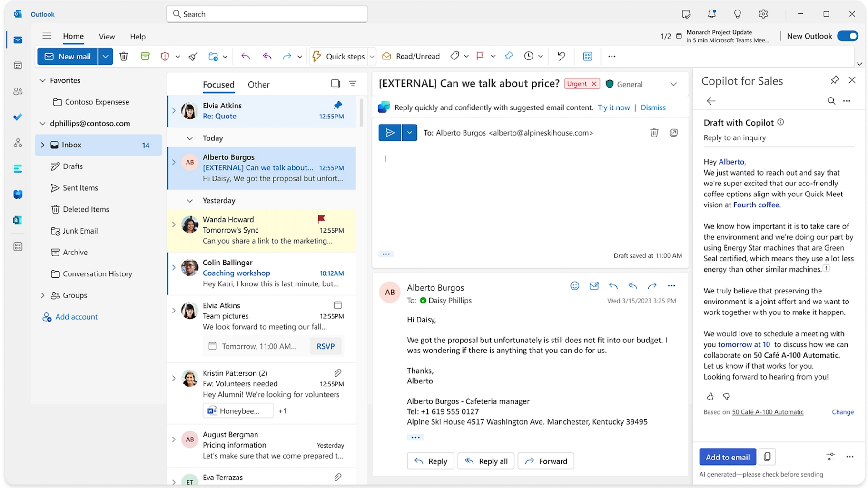Screen dimensions: 868x488
Task: Click the Move to folder icon
Action: [x=213, y=56]
